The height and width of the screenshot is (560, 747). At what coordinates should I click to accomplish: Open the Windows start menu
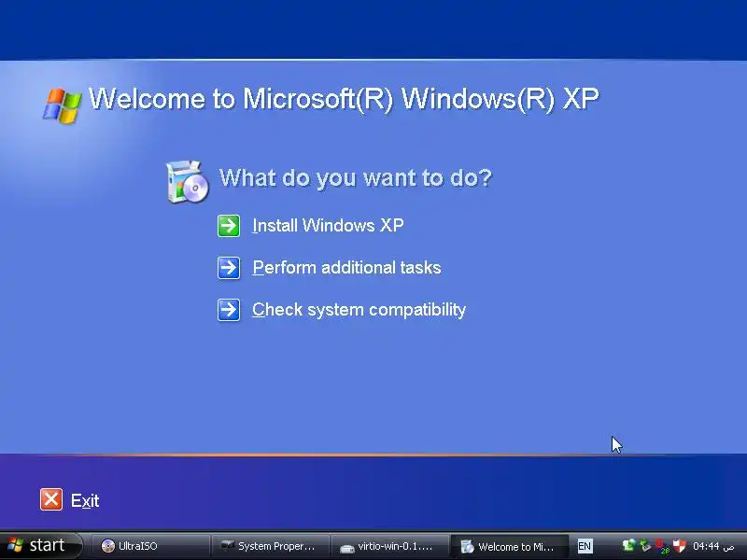point(41,545)
